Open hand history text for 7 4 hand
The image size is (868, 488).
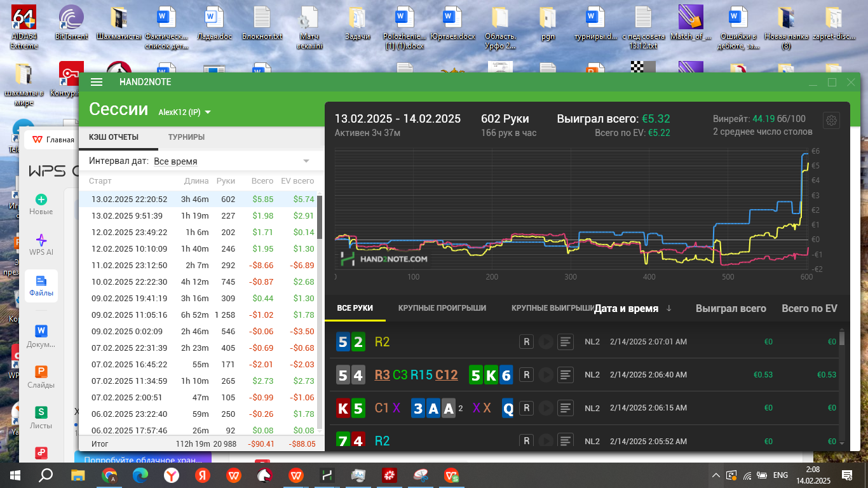tap(565, 440)
